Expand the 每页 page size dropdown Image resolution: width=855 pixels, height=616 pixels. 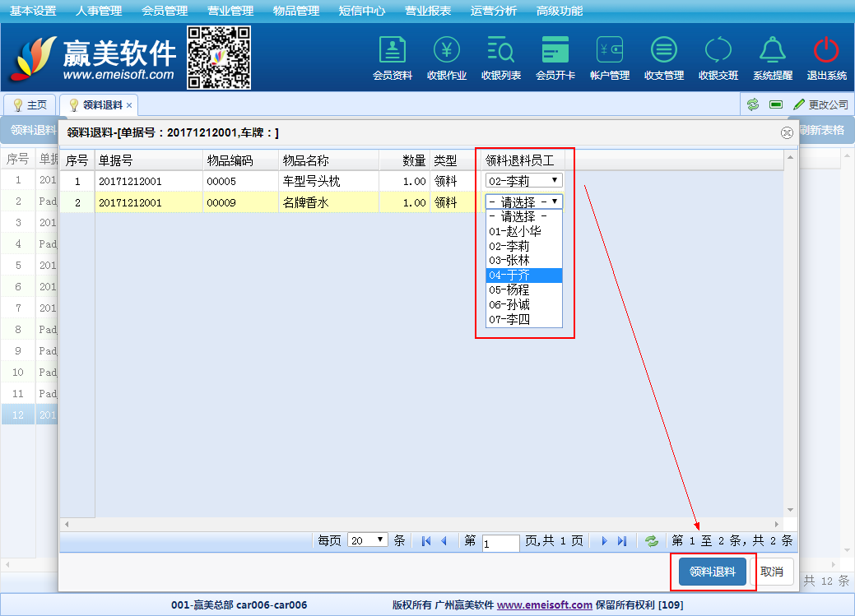[368, 540]
